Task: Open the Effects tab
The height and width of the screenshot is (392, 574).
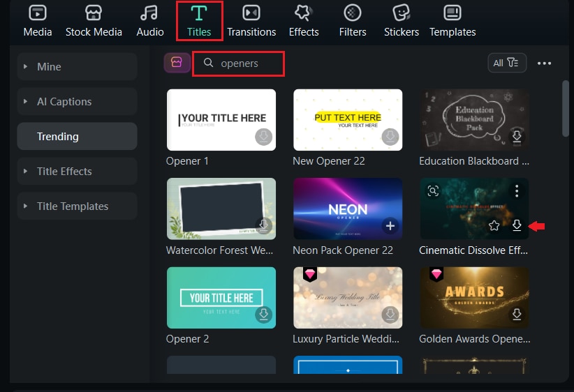Action: [304, 21]
